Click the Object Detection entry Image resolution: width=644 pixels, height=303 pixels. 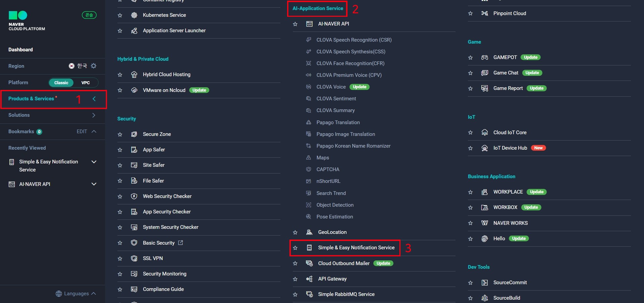(x=335, y=205)
